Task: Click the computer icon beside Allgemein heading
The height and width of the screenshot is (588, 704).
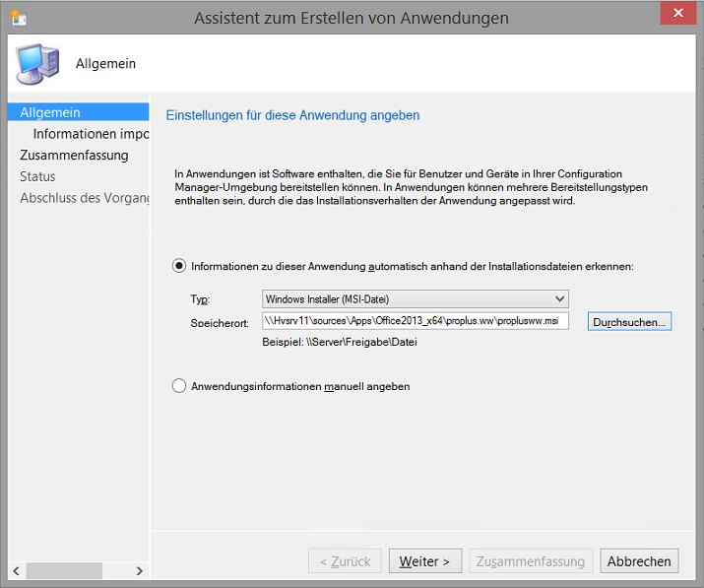Action: 37,64
